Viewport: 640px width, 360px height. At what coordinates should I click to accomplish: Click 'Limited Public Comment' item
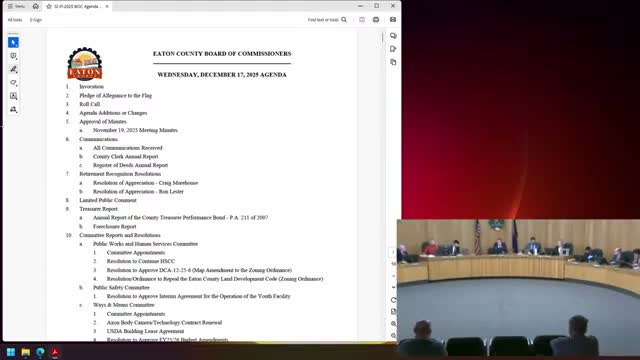coord(108,200)
